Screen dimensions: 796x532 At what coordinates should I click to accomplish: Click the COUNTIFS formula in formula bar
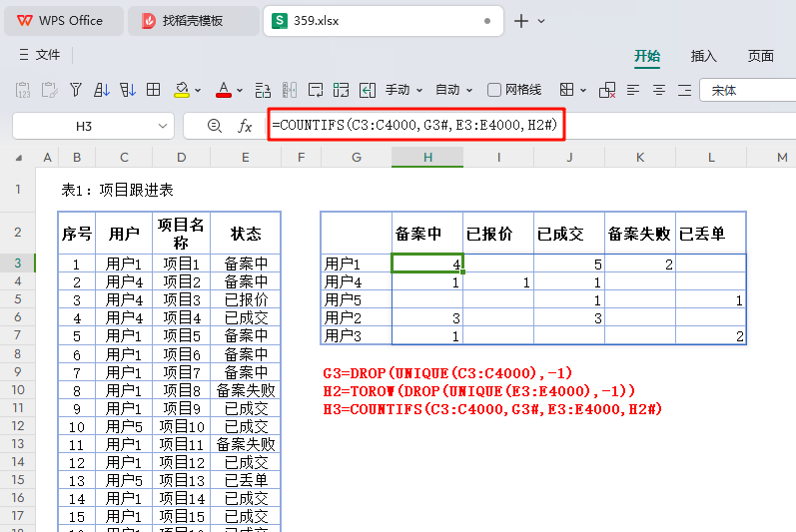coord(414,125)
